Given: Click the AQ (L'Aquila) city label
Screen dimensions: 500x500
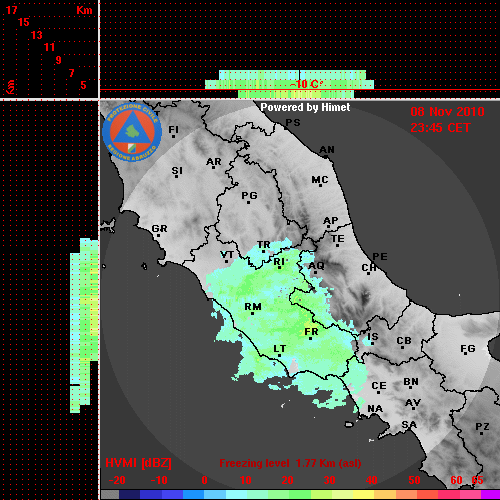Looking at the screenshot, I should pyautogui.click(x=316, y=266).
